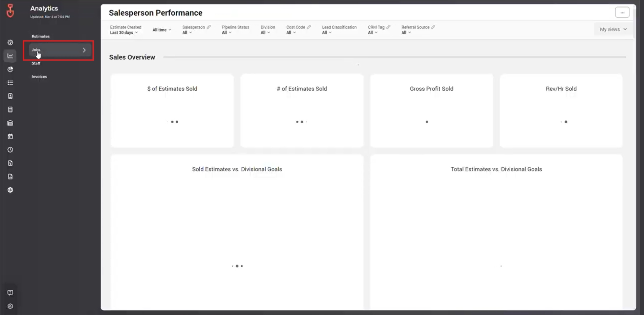The height and width of the screenshot is (315, 644).
Task: Open the My views dropdown
Action: click(x=613, y=29)
